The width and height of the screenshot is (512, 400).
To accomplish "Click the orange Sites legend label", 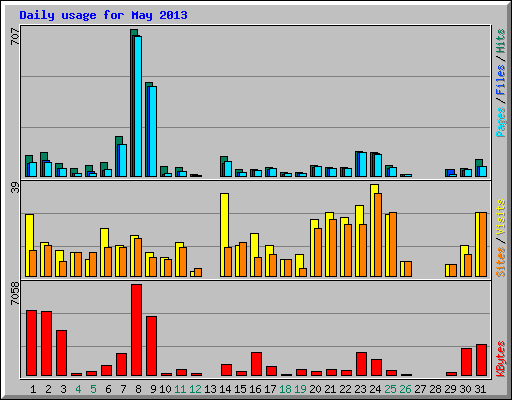I will point(500,262).
